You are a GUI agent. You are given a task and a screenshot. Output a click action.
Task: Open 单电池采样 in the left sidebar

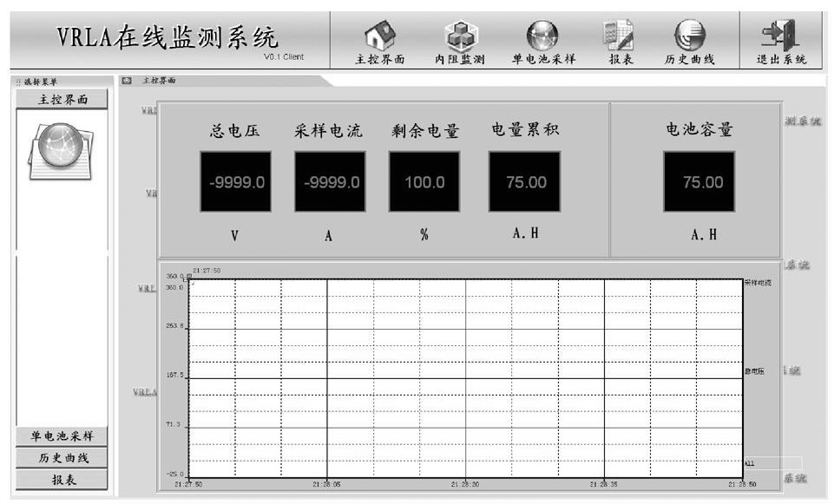pyautogui.click(x=62, y=436)
